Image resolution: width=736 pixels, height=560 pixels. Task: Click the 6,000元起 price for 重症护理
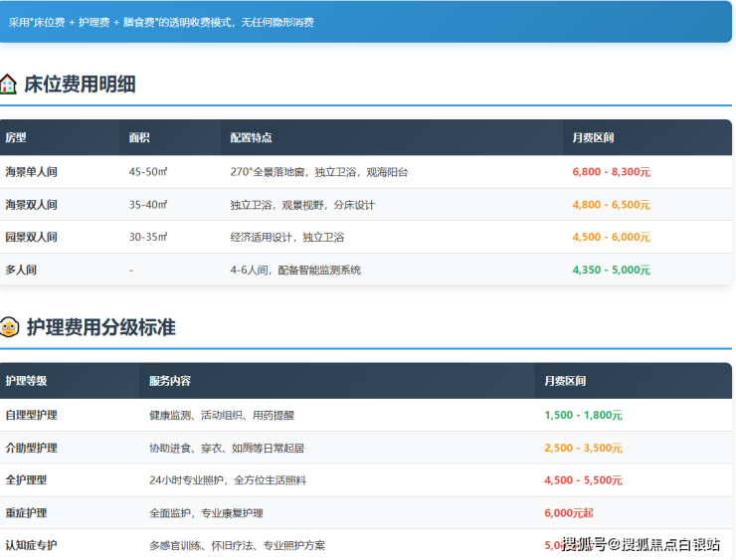pyautogui.click(x=569, y=512)
